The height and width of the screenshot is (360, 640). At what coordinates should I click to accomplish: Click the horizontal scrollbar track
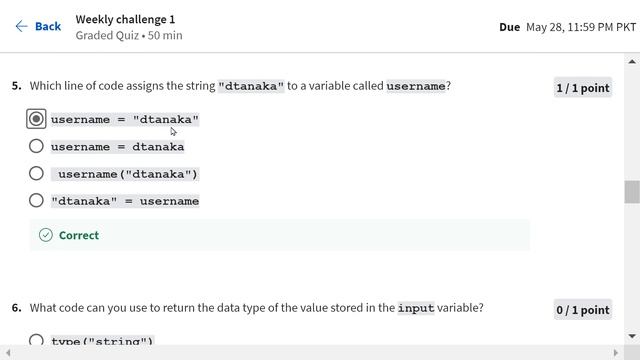312,353
